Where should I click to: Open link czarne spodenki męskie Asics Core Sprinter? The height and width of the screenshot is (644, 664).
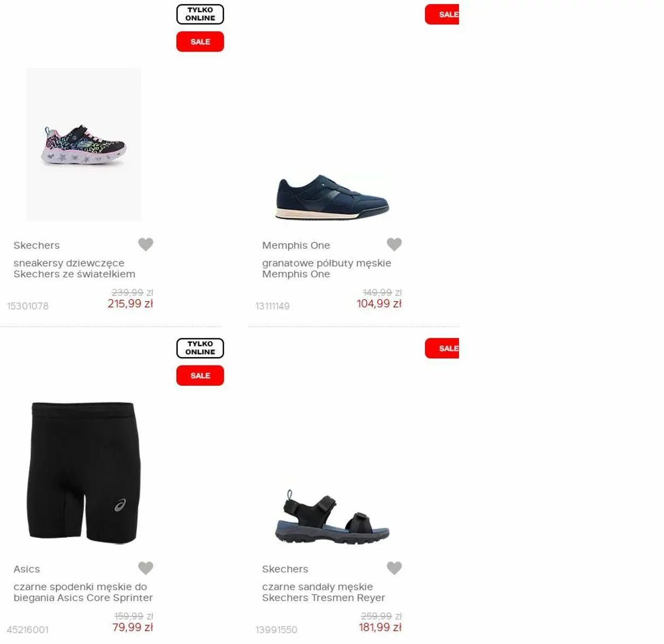pyautogui.click(x=83, y=592)
